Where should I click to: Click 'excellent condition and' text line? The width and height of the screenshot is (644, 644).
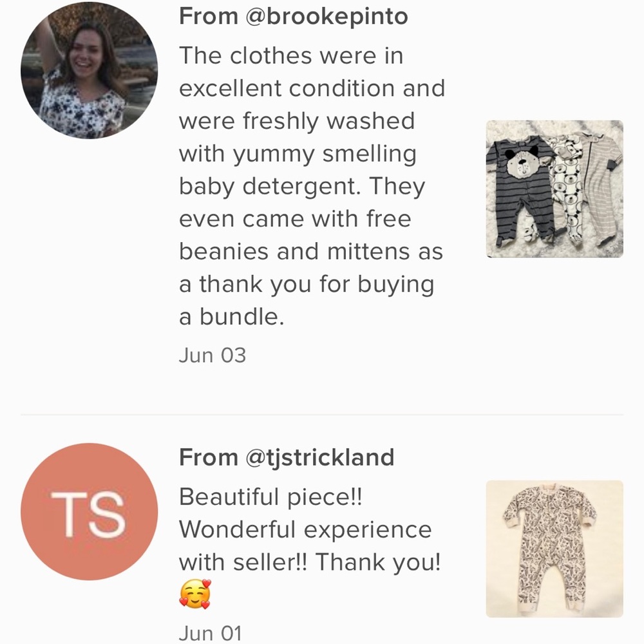coord(312,88)
